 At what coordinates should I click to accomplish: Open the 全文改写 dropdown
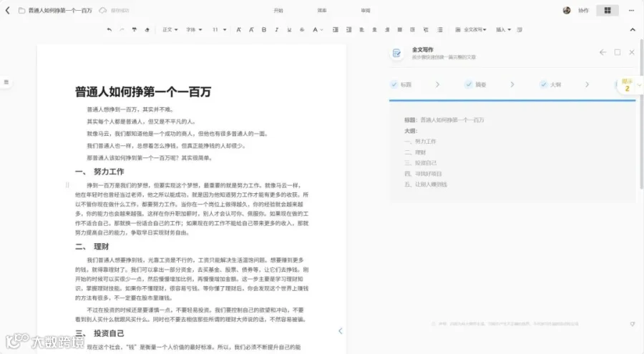[x=471, y=29]
